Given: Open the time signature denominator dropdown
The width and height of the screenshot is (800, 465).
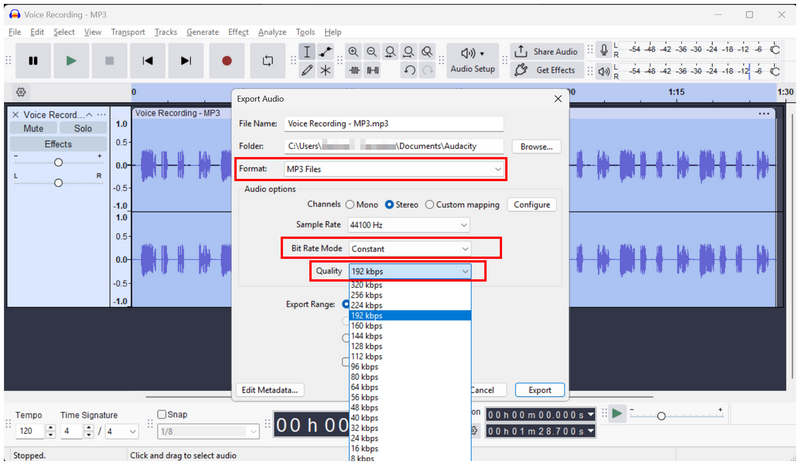Looking at the screenshot, I should [122, 432].
